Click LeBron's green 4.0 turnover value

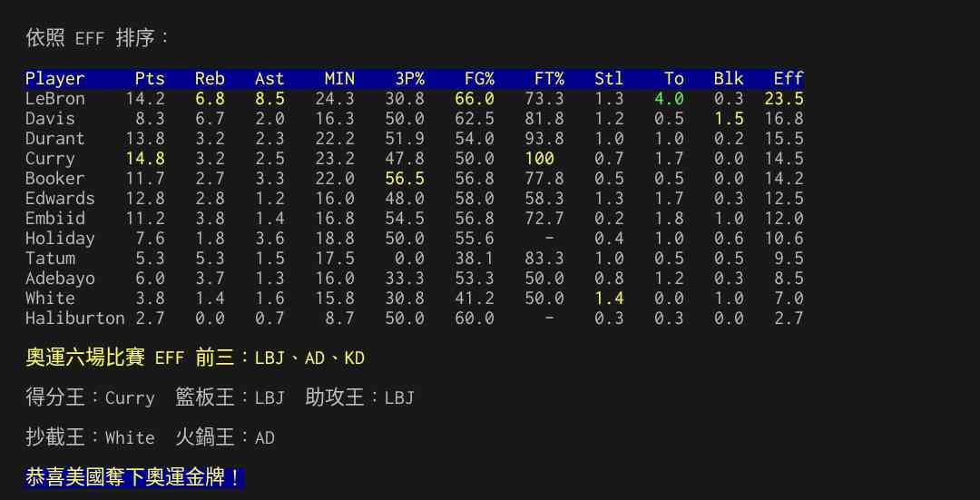coord(669,99)
